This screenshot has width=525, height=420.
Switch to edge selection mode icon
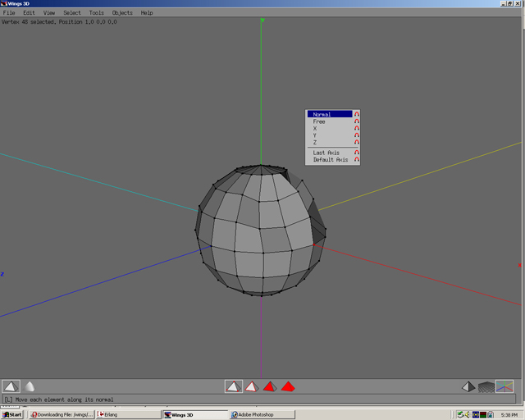pos(252,386)
